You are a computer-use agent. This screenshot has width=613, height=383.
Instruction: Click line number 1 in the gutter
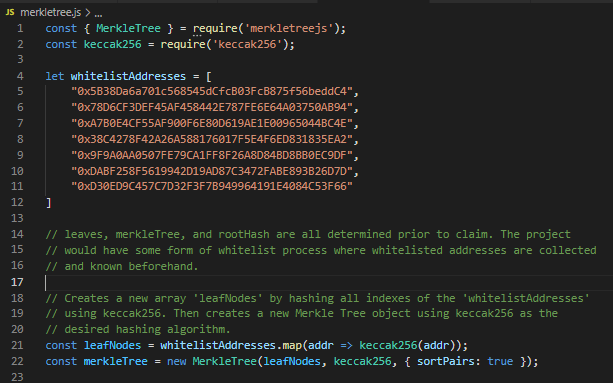tap(20, 28)
